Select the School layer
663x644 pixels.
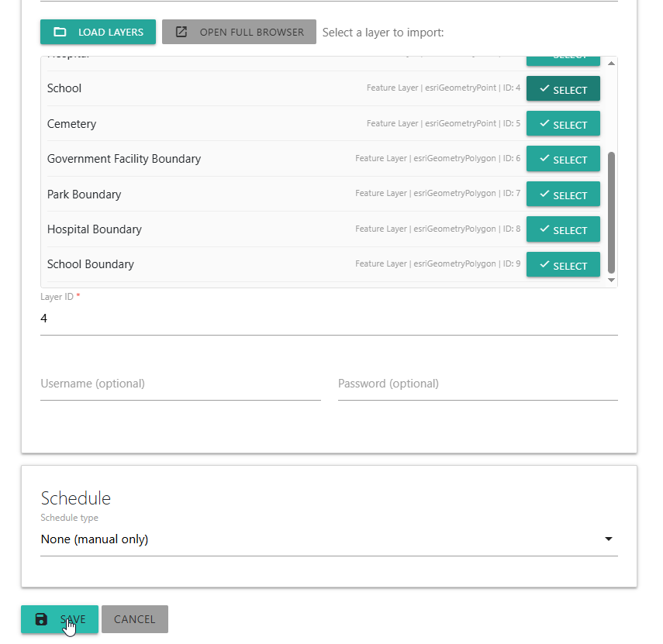tap(563, 88)
